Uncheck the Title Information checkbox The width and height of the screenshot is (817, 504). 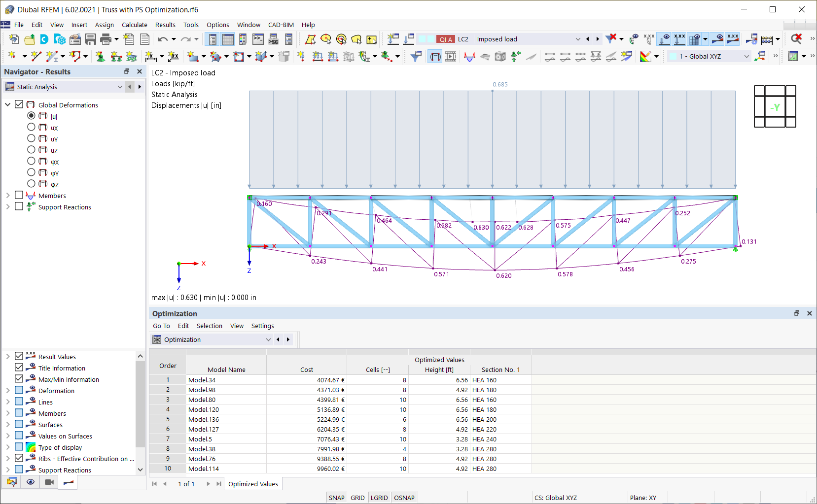19,368
